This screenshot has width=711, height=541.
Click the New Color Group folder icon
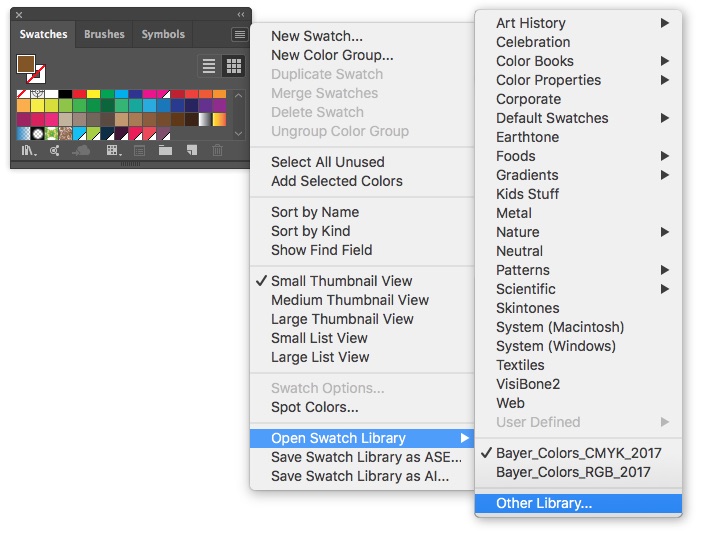pos(165,150)
